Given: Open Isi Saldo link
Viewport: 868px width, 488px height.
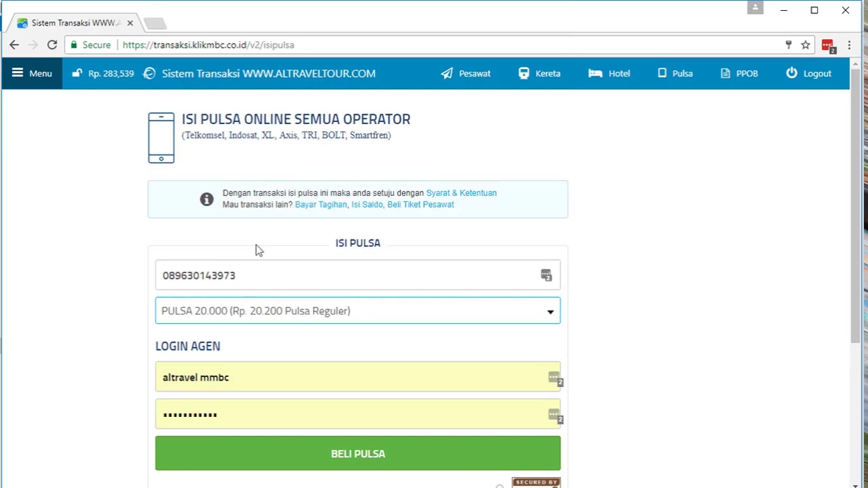Looking at the screenshot, I should click(x=367, y=205).
